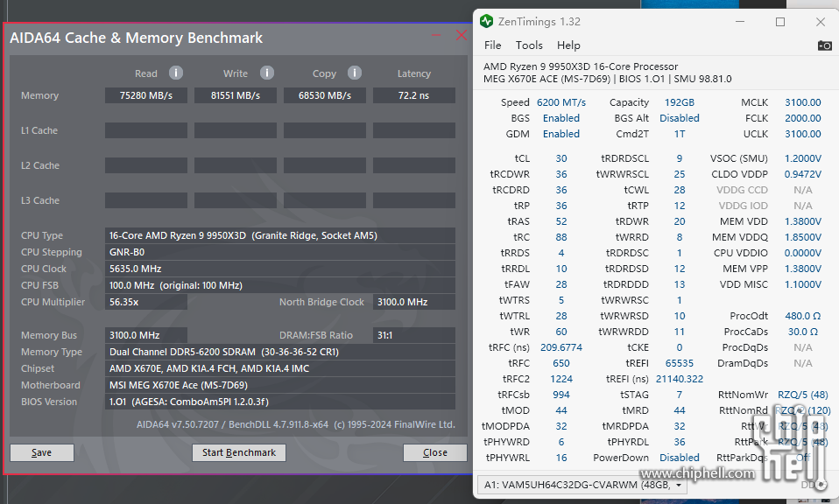Click the VSOC (SMU) value 1.2000V
This screenshot has height=504, width=839.
tap(802, 158)
